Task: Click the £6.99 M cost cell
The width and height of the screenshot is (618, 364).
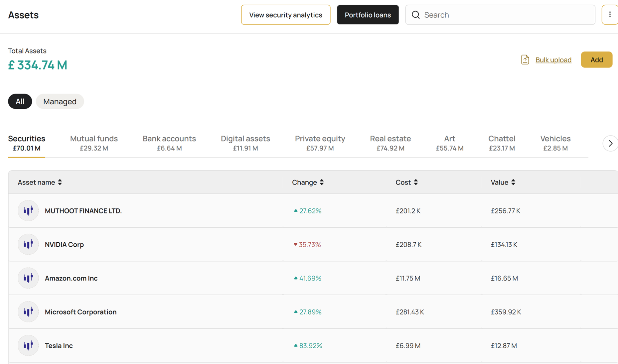Action: click(408, 346)
